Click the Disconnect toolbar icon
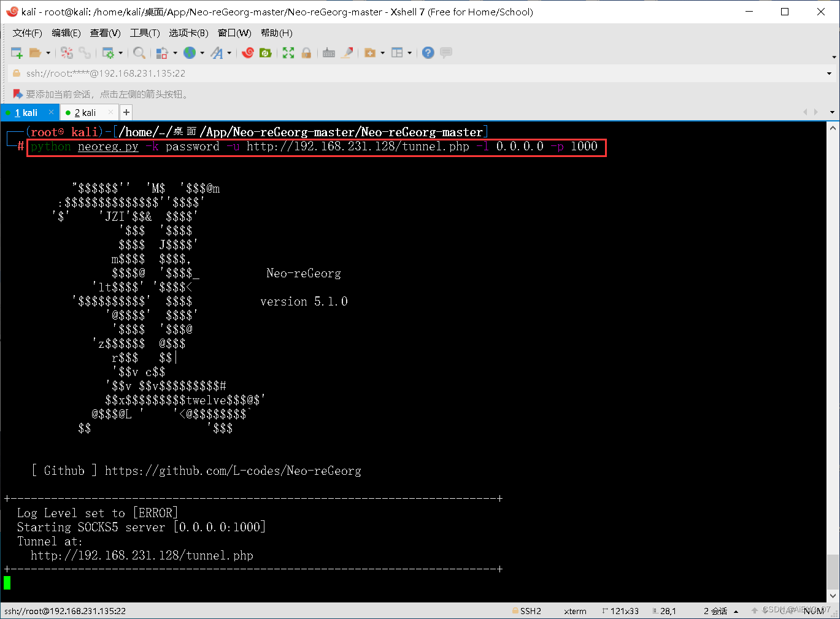The image size is (840, 619). (x=67, y=53)
